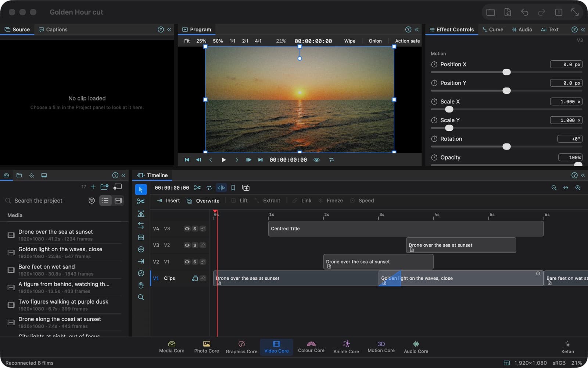This screenshot has width=588, height=368.
Task: Open Motion Core workspace
Action: pyautogui.click(x=381, y=347)
